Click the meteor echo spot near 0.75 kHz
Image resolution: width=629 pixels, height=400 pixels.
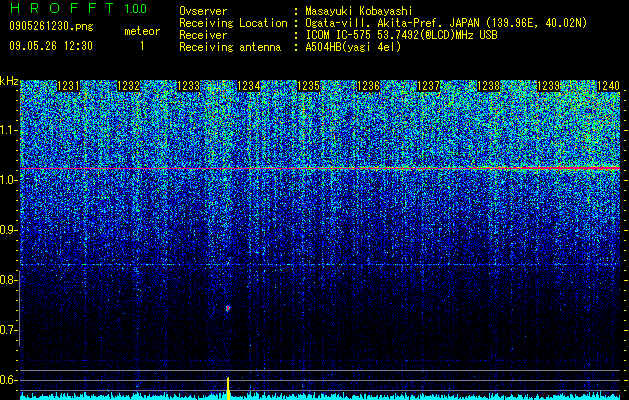coord(228,308)
